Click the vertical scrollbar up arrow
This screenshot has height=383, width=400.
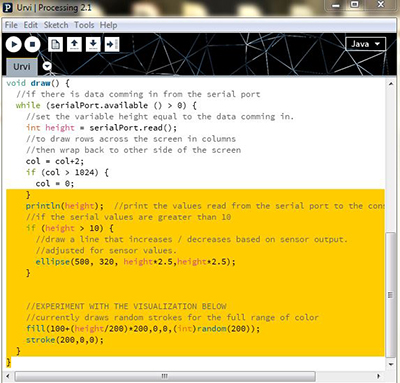click(391, 84)
